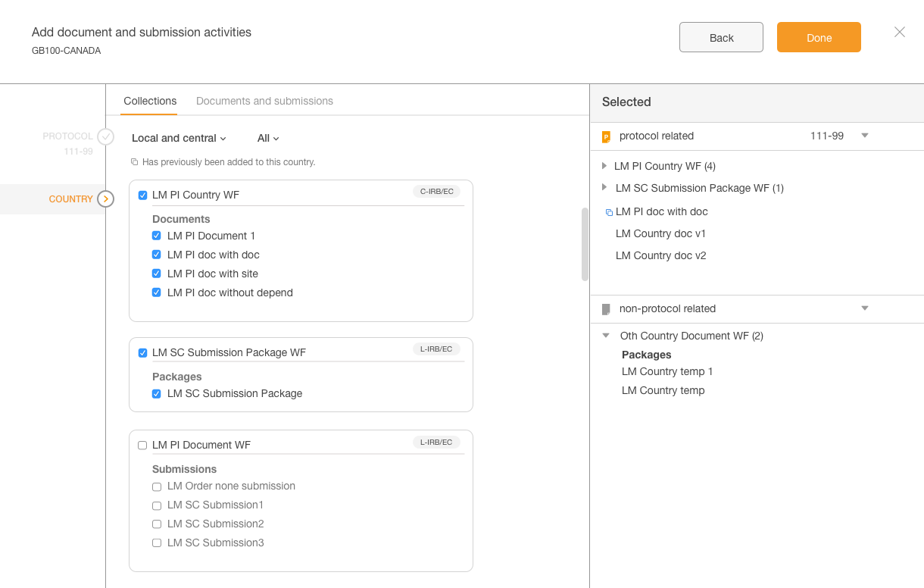Open the Local and central dropdown
Viewport: 924px width, 588px height.
[x=179, y=139]
